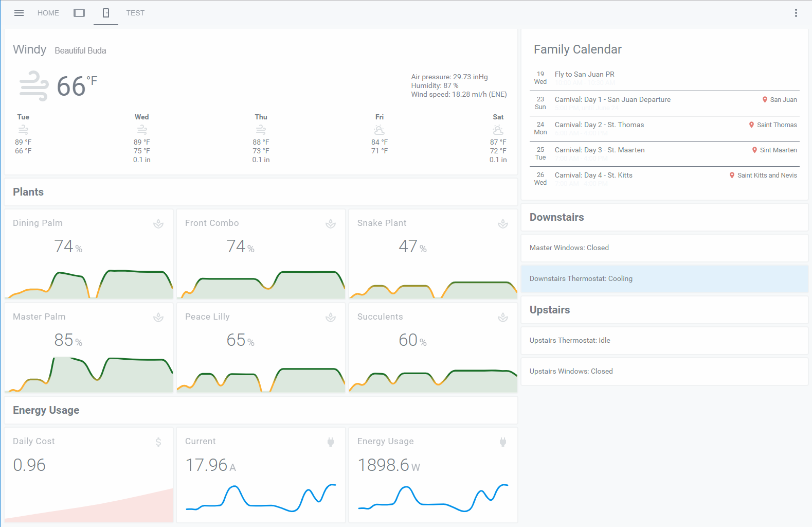Click the Saturday forecast column
Image resolution: width=812 pixels, height=527 pixels.
(x=498, y=138)
